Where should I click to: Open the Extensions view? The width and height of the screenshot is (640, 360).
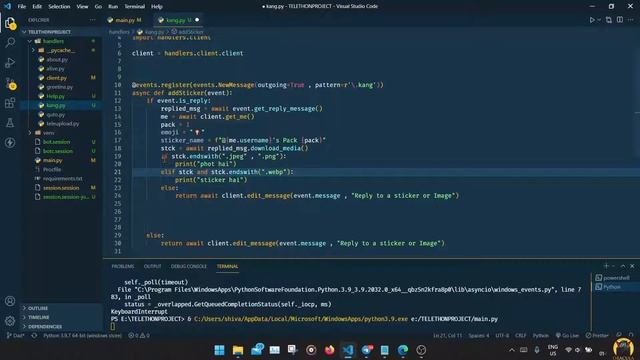click(10, 103)
